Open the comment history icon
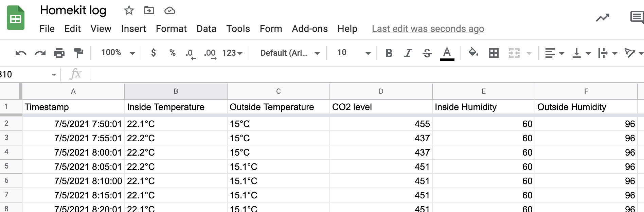This screenshot has width=644, height=212. pyautogui.click(x=637, y=17)
